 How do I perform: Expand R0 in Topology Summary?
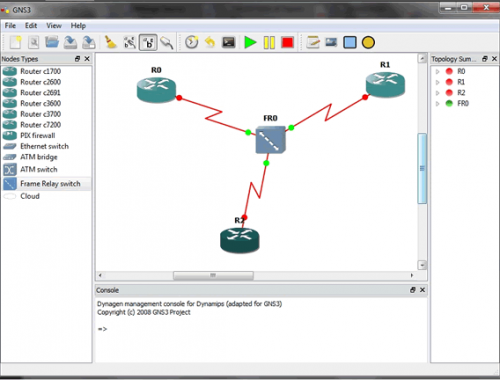(x=438, y=71)
